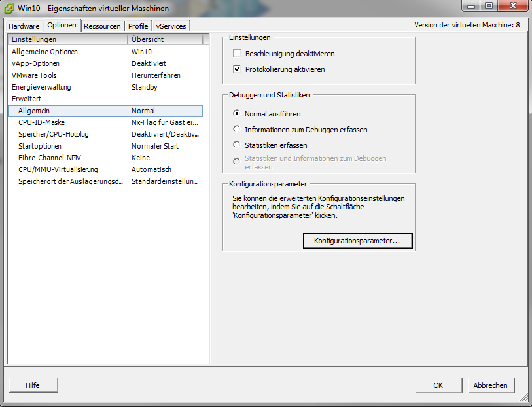Click the VMware icon in title bar
The height and width of the screenshot is (407, 532).
point(10,9)
